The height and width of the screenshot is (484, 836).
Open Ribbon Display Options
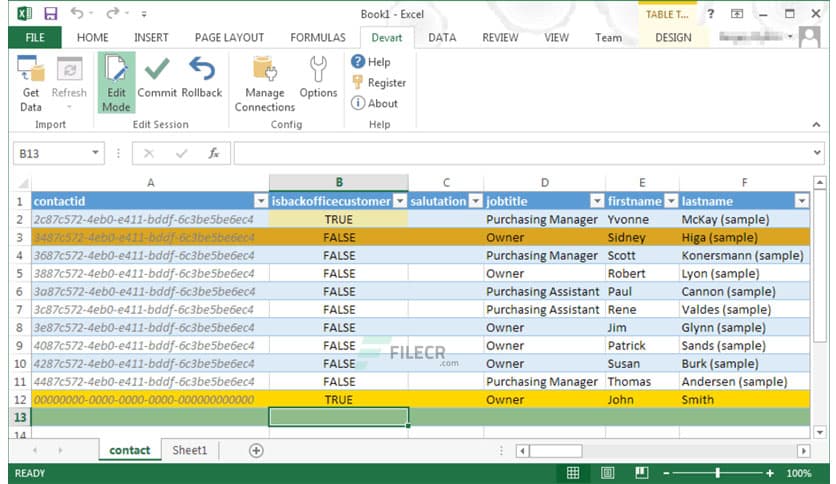[737, 14]
